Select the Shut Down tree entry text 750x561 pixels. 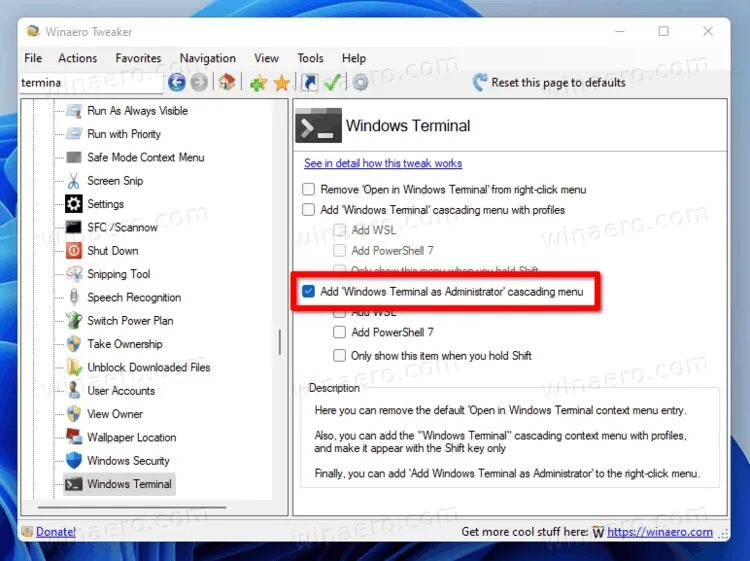112,251
